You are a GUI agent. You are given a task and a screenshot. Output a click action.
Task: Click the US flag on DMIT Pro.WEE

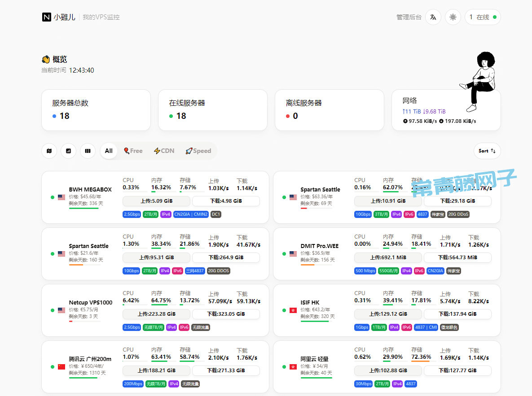pyautogui.click(x=293, y=253)
